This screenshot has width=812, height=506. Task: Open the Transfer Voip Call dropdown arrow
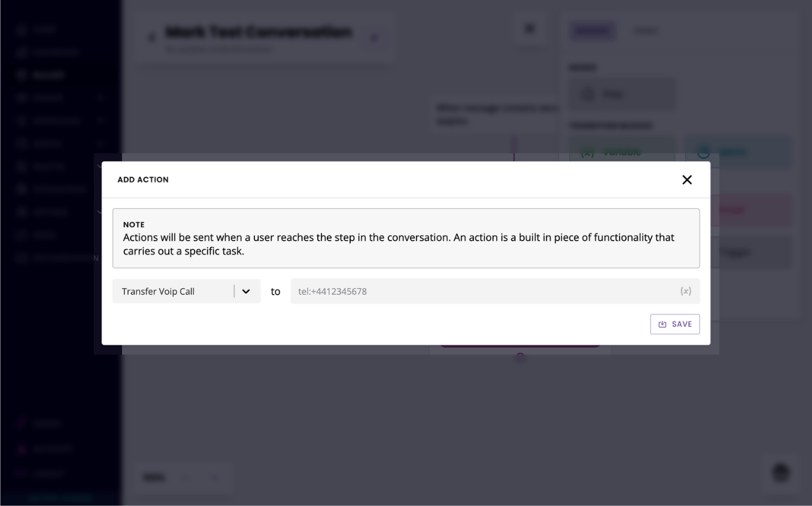click(246, 291)
